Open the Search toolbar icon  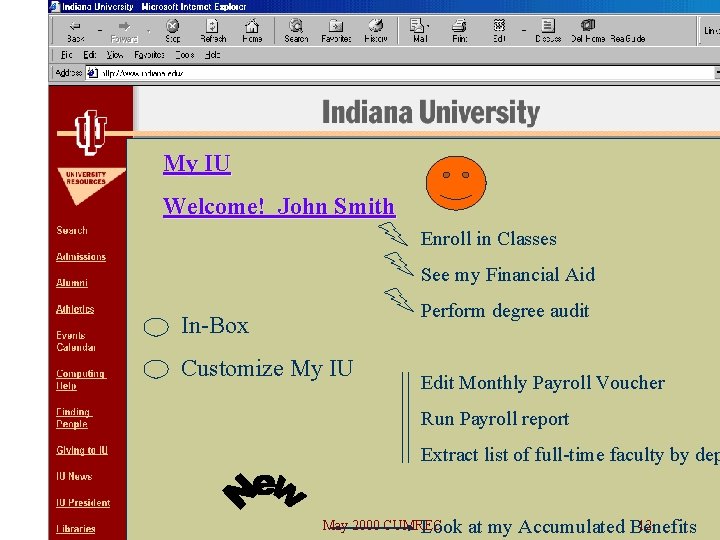(x=296, y=25)
